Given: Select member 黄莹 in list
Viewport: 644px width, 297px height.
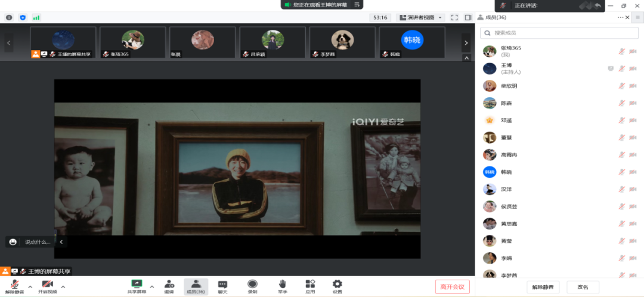Looking at the screenshot, I should pyautogui.click(x=559, y=241).
